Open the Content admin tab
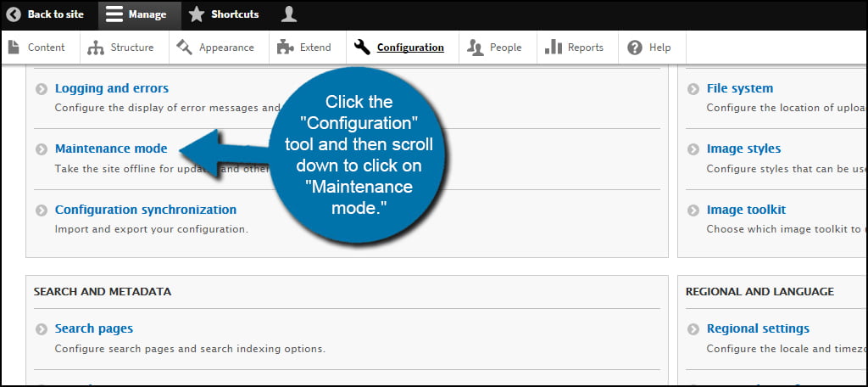This screenshot has height=387, width=868. pyautogui.click(x=47, y=48)
